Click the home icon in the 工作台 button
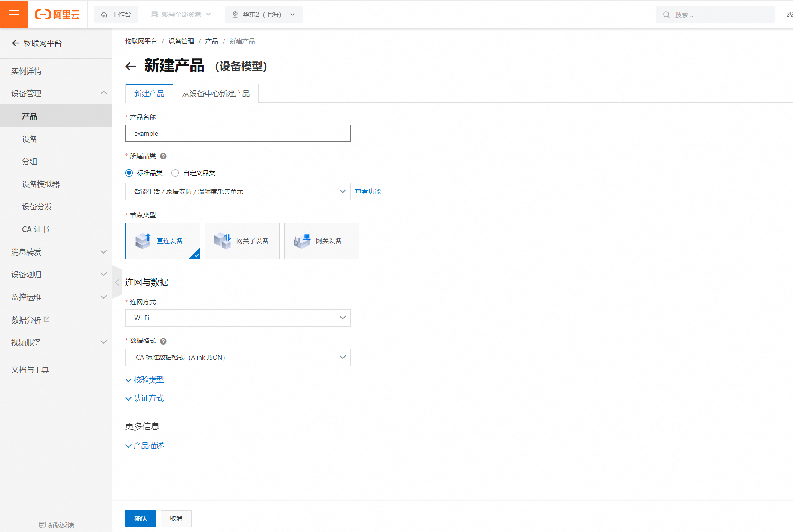This screenshot has height=532, width=793. (104, 15)
